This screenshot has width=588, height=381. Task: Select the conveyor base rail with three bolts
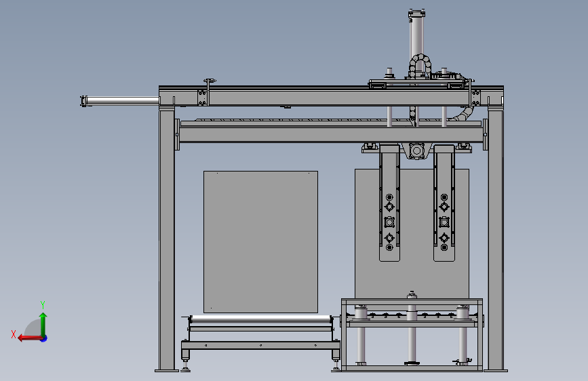tap(260, 345)
